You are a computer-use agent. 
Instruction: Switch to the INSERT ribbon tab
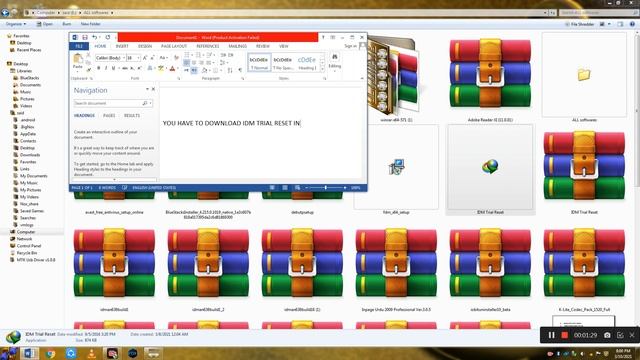[122, 46]
